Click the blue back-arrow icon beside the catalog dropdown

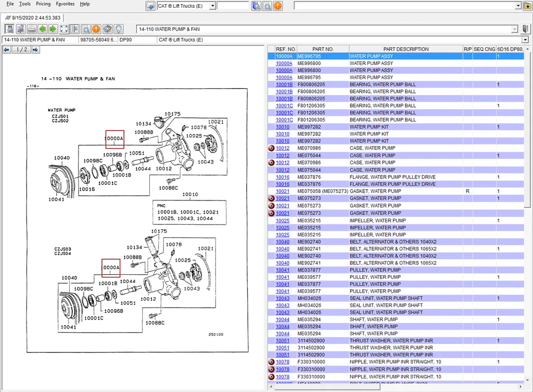[x=150, y=6]
